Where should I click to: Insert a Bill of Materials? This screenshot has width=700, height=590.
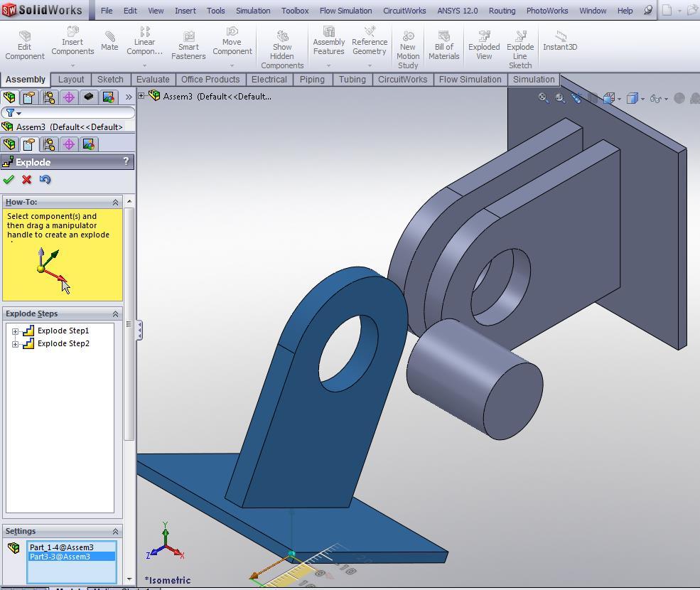(x=443, y=45)
